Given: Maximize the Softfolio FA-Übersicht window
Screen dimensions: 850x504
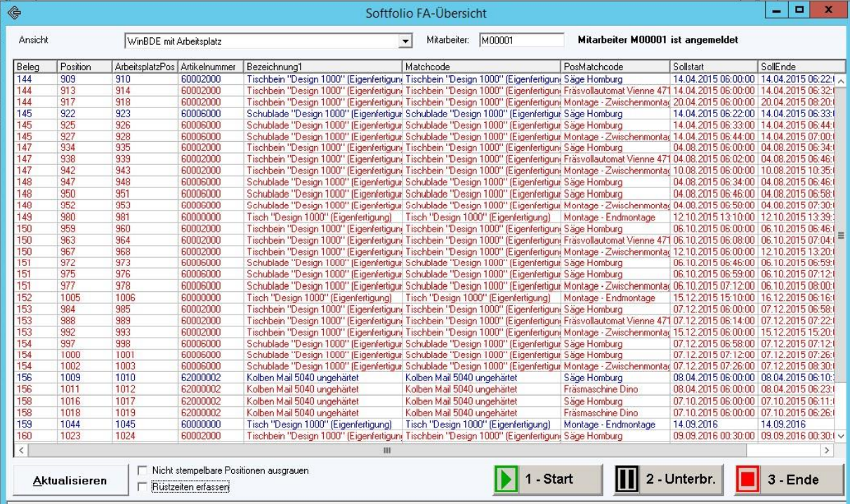Looking at the screenshot, I should click(799, 12).
